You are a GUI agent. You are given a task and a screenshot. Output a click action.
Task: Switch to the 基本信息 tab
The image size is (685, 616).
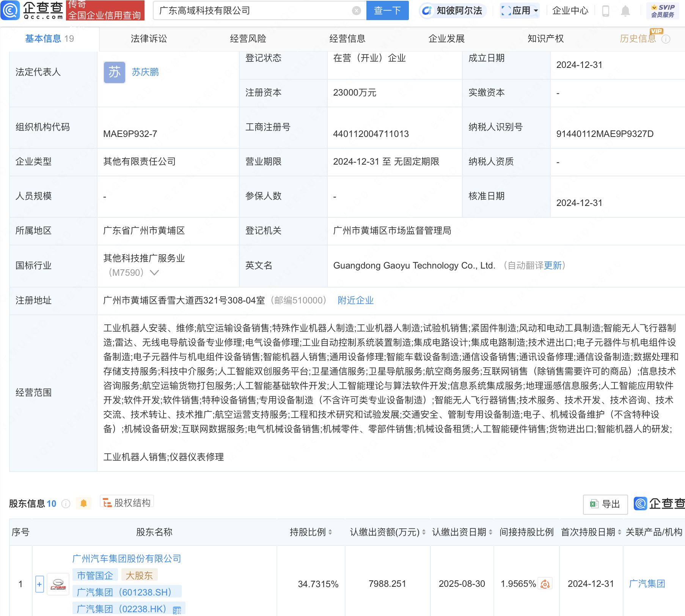(x=50, y=39)
